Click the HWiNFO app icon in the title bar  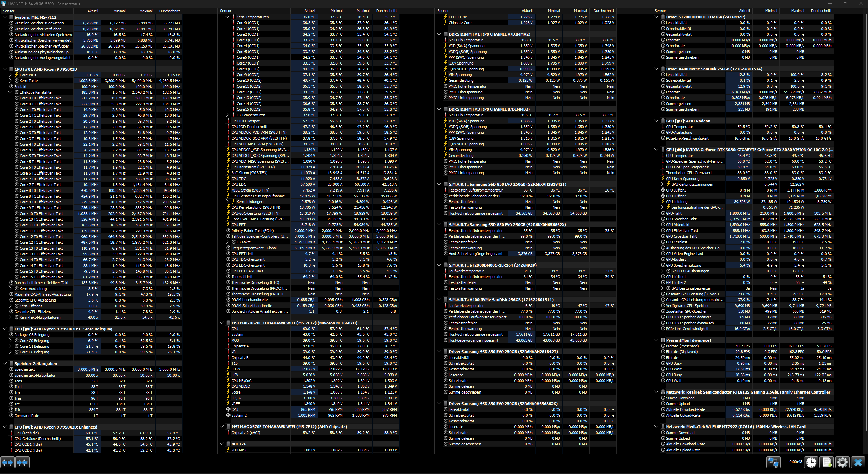[3, 4]
